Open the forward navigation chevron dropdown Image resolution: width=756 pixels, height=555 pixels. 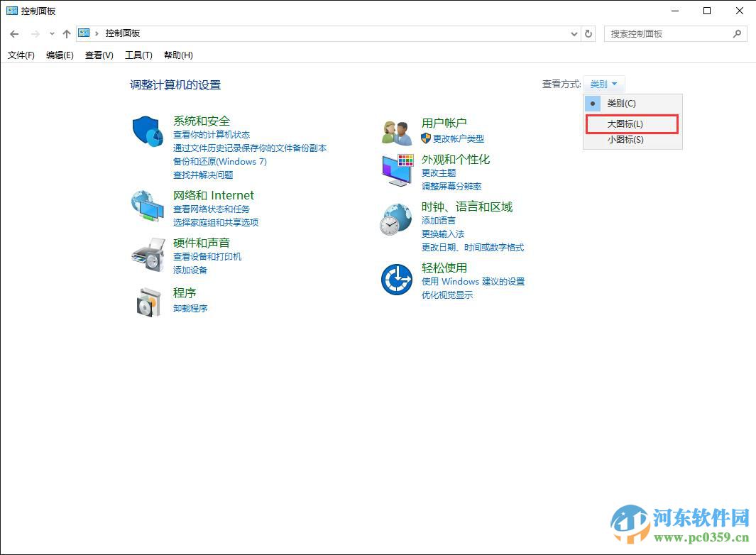pyautogui.click(x=50, y=33)
